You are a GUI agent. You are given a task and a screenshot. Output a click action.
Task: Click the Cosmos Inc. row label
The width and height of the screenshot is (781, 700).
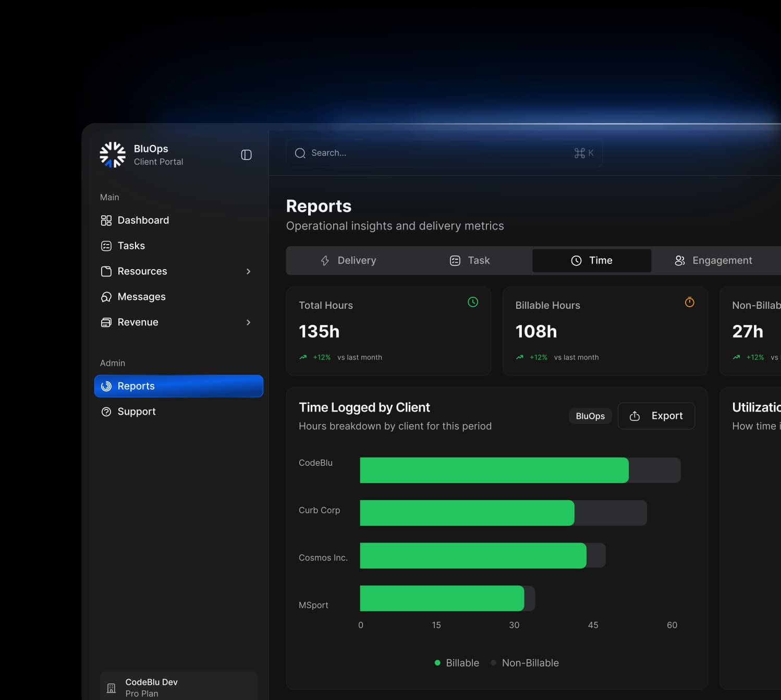click(x=323, y=558)
